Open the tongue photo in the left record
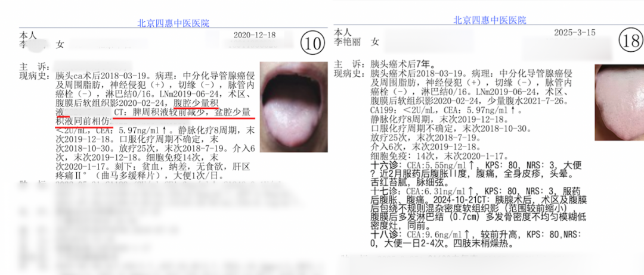This screenshot has height=275, width=644. pos(290,105)
